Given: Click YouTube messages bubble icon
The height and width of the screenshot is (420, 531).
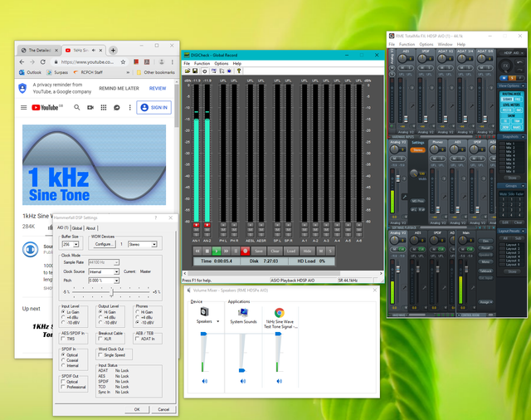Looking at the screenshot, I should click(117, 107).
